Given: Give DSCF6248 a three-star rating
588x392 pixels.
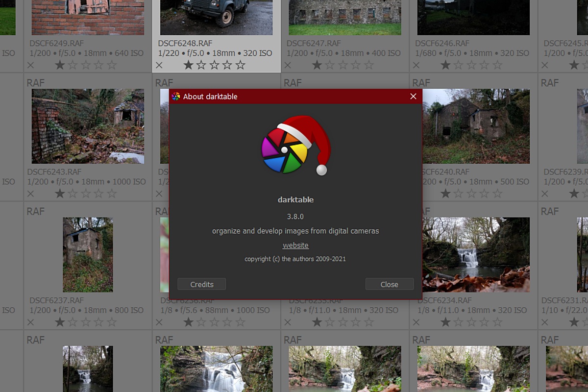Looking at the screenshot, I should pyautogui.click(x=214, y=64).
